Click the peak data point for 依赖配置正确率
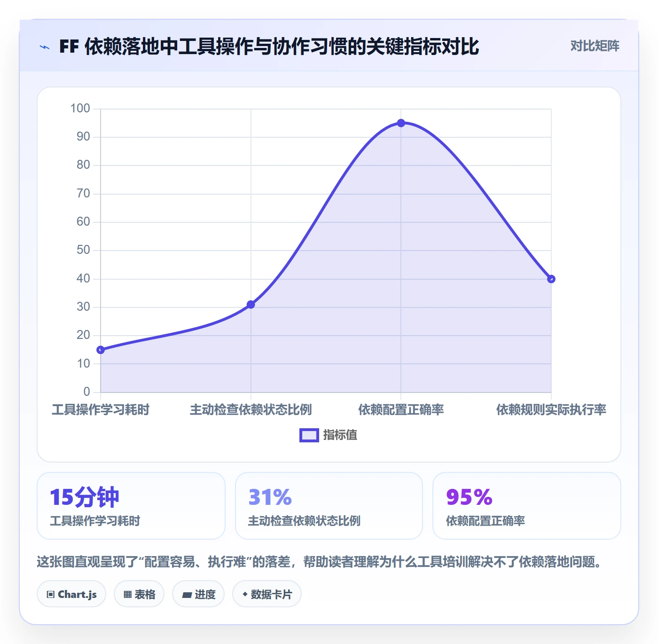 [401, 123]
